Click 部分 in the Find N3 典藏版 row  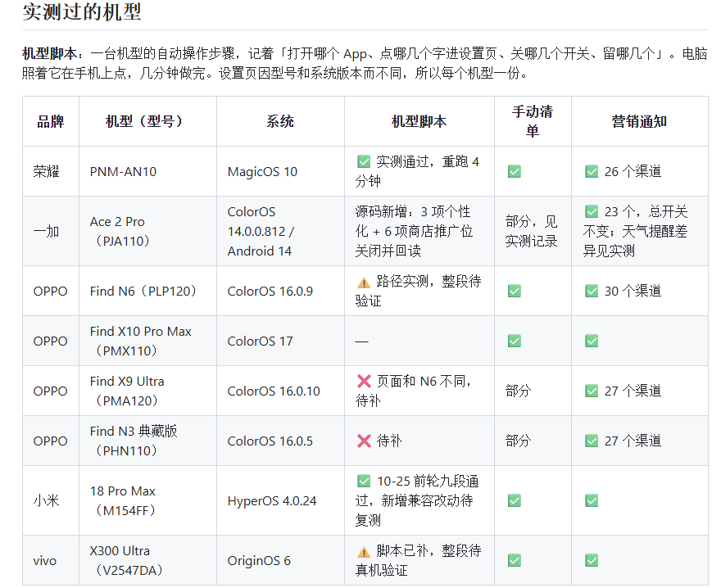518,441
